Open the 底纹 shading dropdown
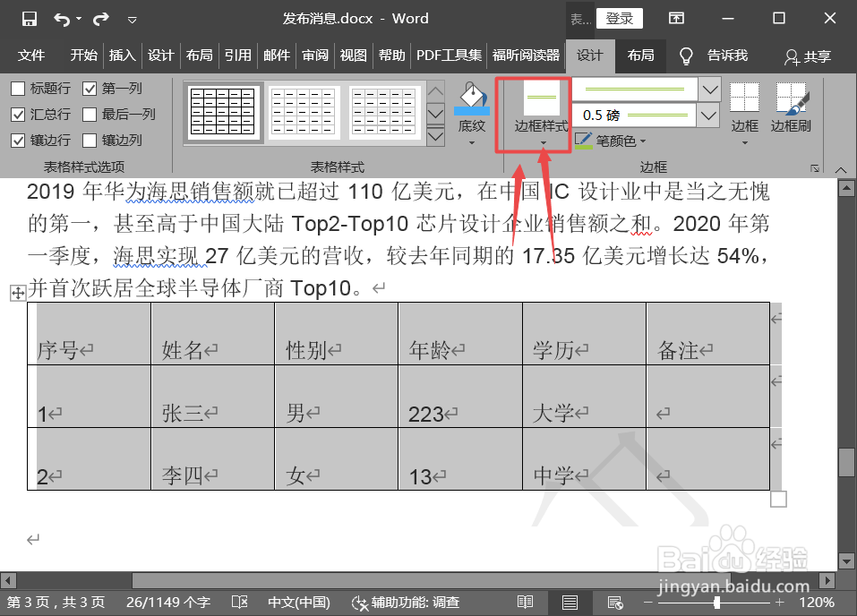Viewport: 857px width, 616px height. click(472, 143)
